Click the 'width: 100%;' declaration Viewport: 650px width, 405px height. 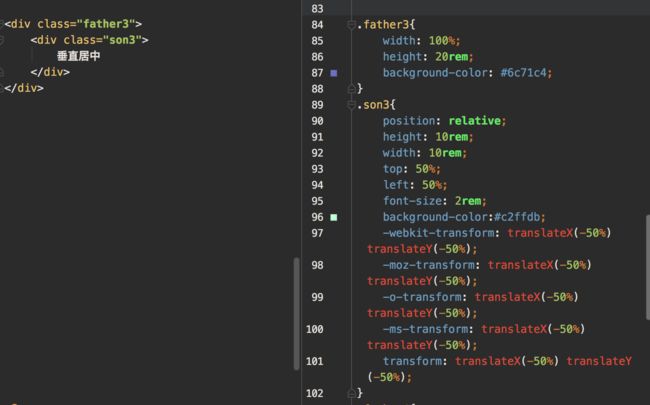click(421, 41)
